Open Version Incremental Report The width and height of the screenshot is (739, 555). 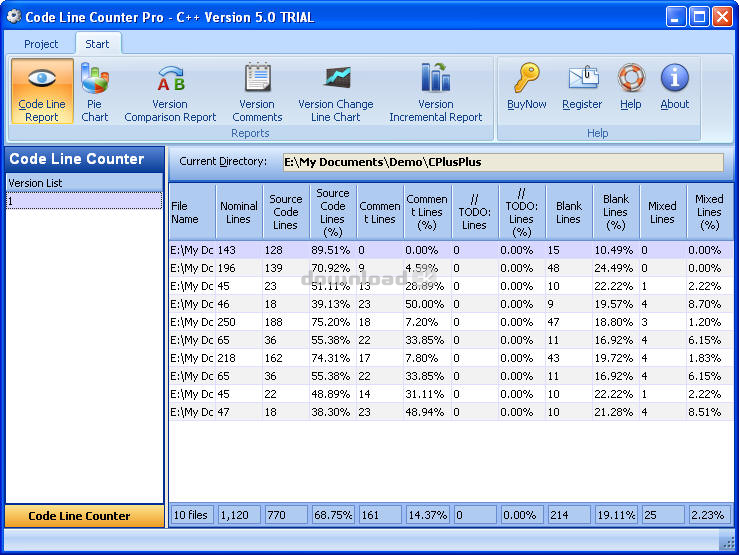[x=436, y=92]
